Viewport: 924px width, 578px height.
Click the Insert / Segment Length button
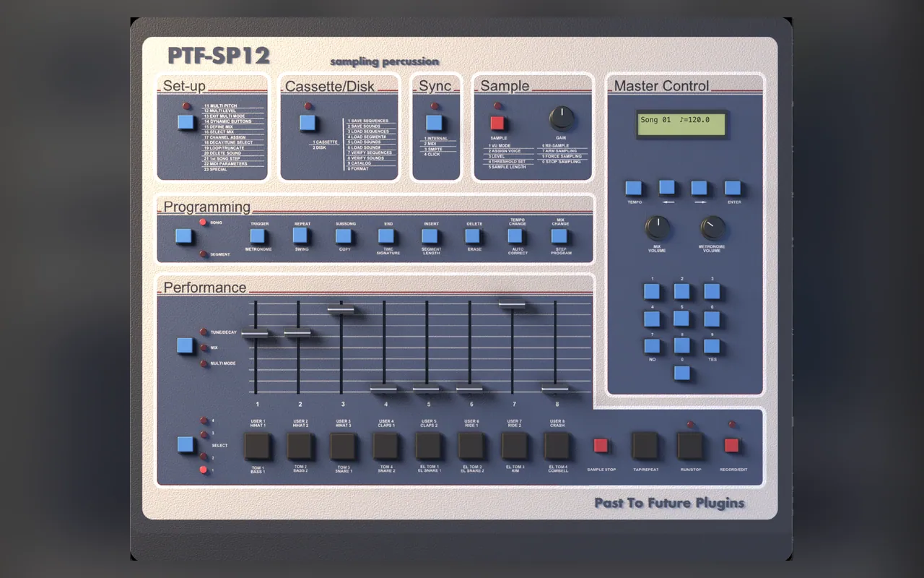click(x=430, y=236)
